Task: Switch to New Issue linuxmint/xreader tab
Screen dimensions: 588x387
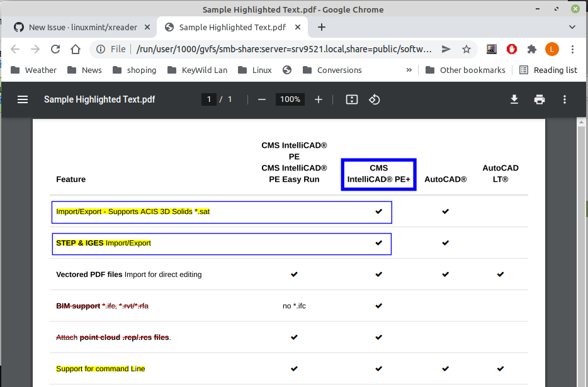Action: (x=82, y=27)
